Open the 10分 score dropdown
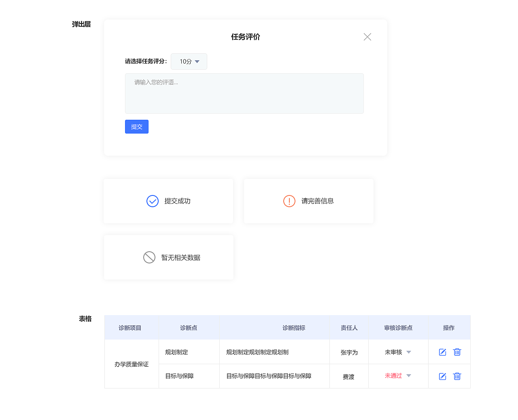Image resolution: width=518 pixels, height=420 pixels. pyautogui.click(x=189, y=62)
